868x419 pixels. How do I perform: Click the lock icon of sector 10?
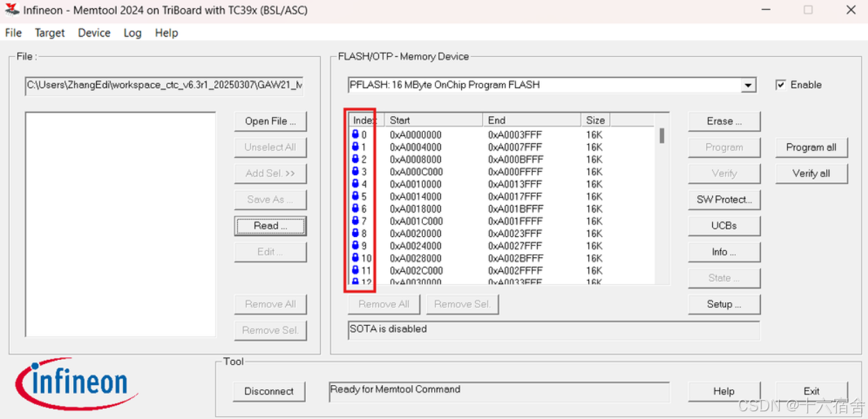[355, 258]
